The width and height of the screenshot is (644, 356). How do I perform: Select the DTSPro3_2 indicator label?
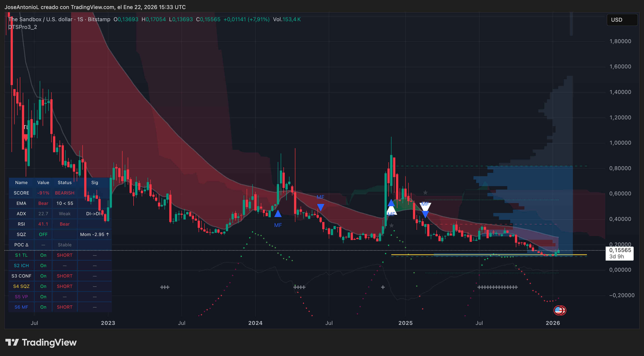click(x=23, y=27)
